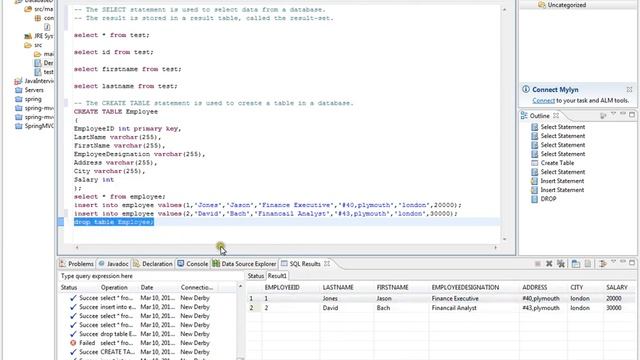640x360 pixels.
Task: Open the Problems tab
Action: [76, 264]
